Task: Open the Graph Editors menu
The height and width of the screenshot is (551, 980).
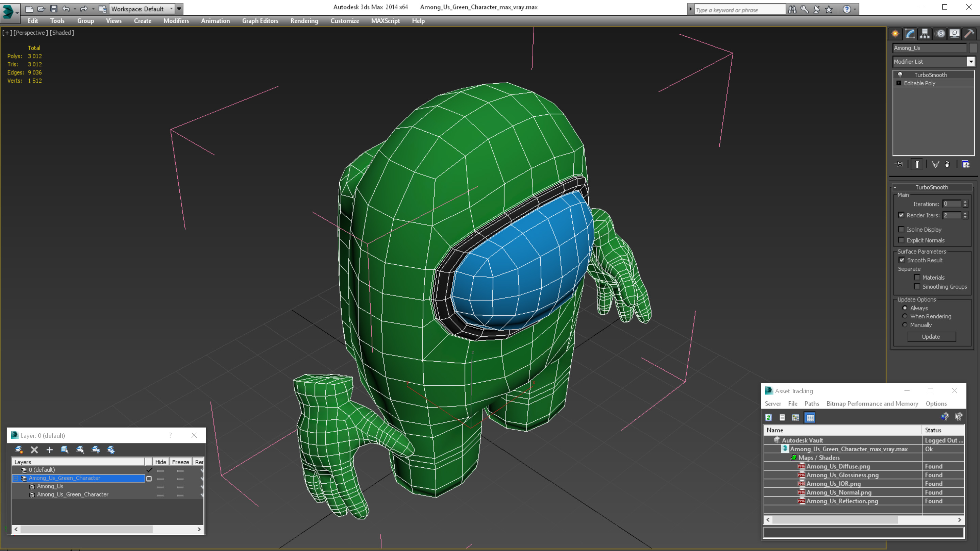Action: point(260,21)
